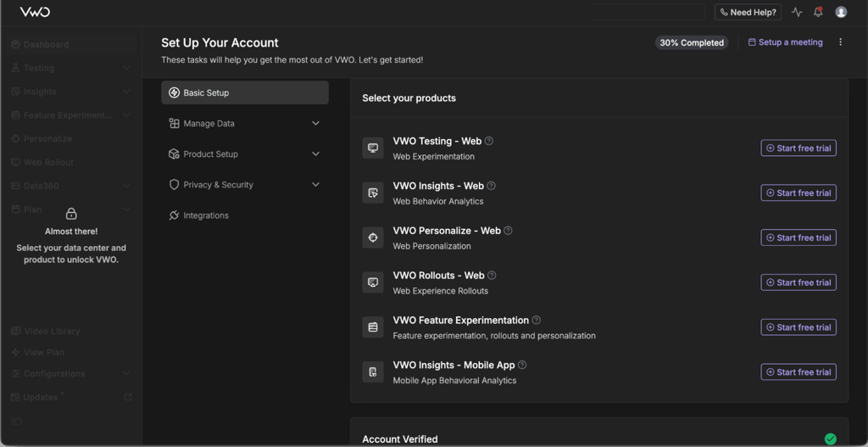
Task: Start free trial for VWO Feature Experimentation
Action: tap(798, 327)
